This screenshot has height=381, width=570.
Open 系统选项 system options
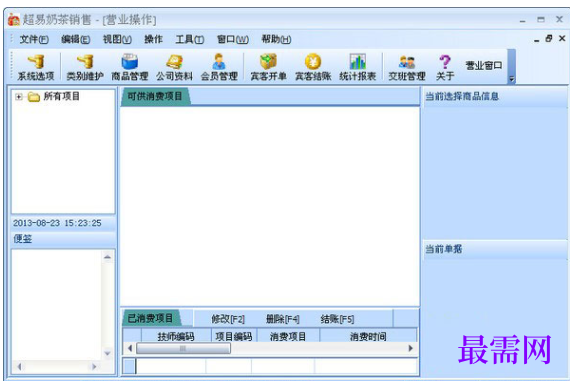[36, 67]
